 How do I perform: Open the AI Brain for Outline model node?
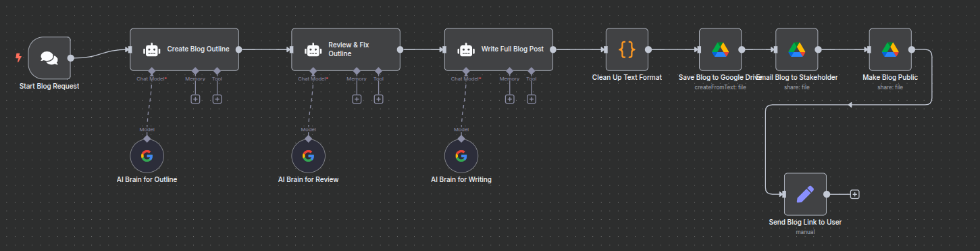coord(147,156)
